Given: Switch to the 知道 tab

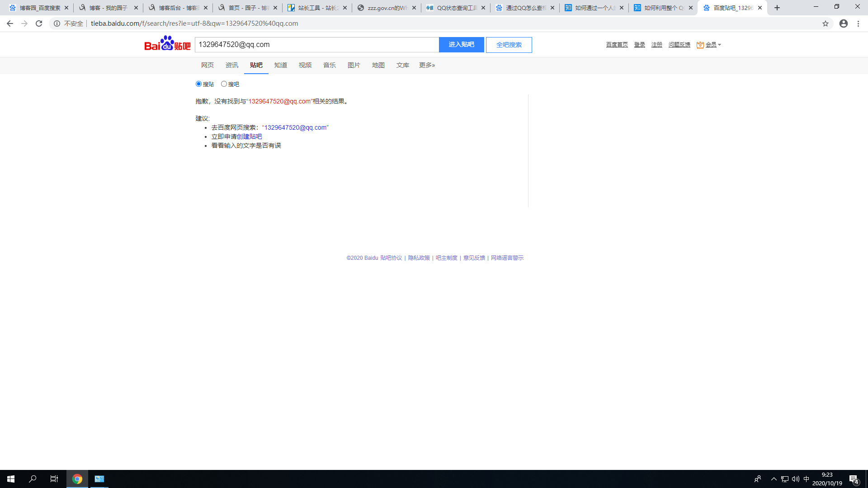Looking at the screenshot, I should tap(281, 66).
